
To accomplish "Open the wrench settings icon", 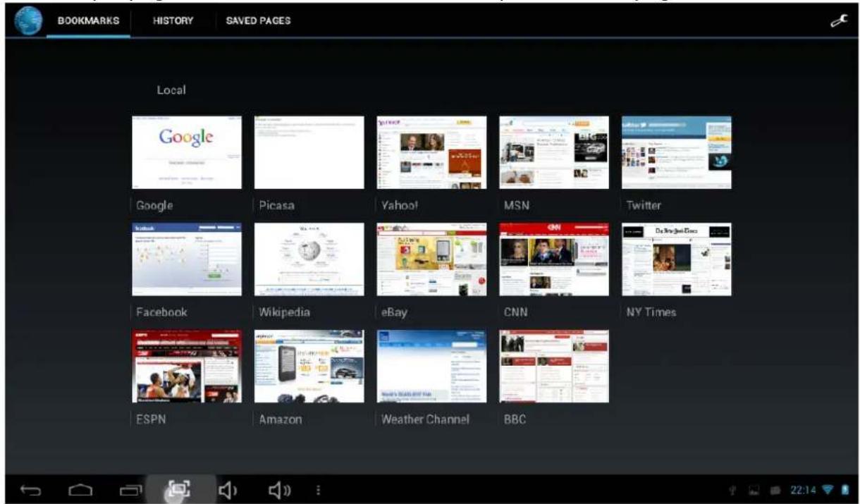I will point(837,21).
